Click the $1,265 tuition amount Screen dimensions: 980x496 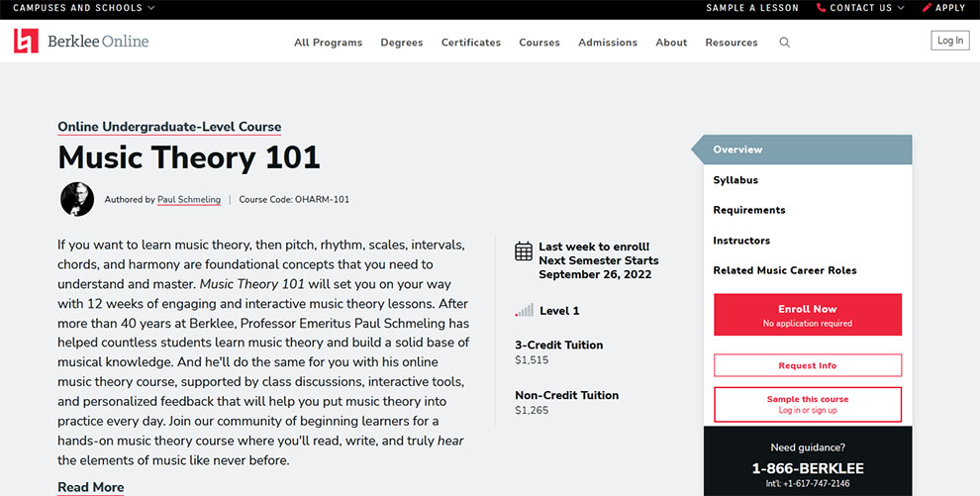coord(532,411)
